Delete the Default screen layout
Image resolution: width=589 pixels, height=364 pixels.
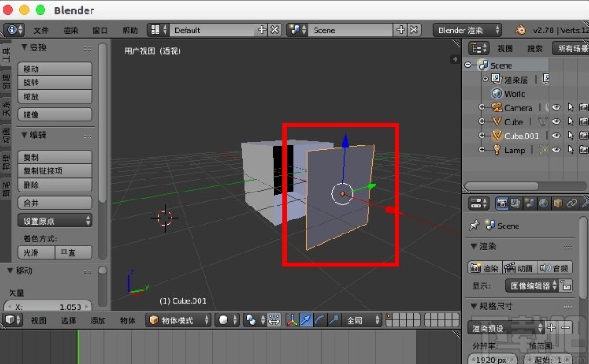click(275, 30)
